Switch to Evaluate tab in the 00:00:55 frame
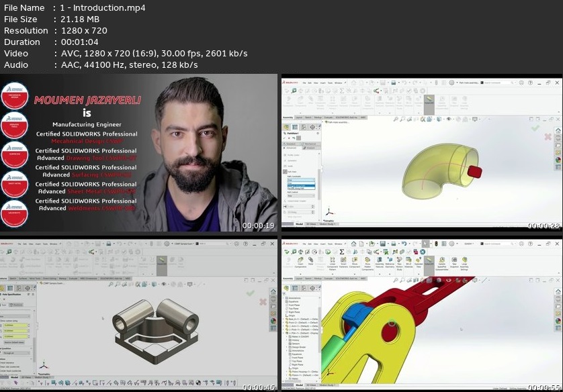563x392 pixels. click(328, 279)
